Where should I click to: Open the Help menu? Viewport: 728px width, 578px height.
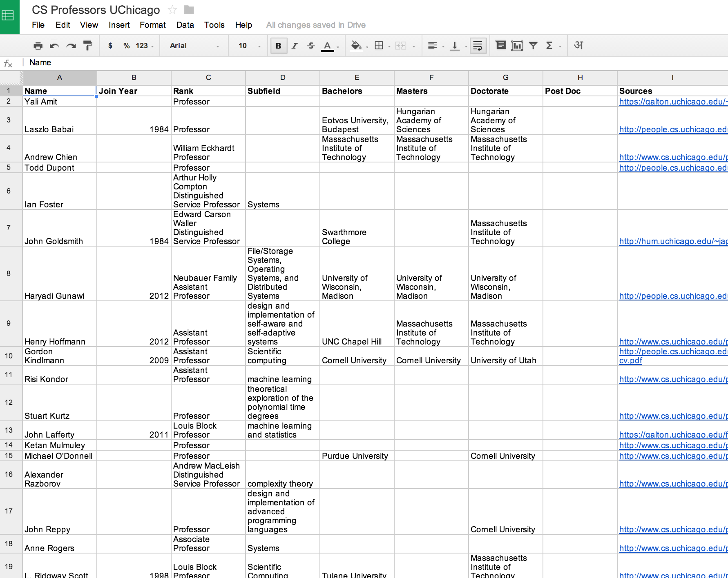(x=243, y=25)
